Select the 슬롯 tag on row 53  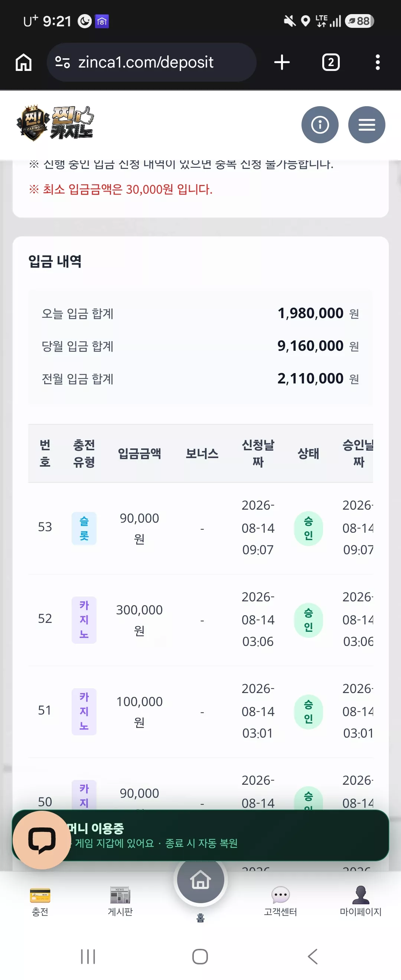pyautogui.click(x=84, y=529)
